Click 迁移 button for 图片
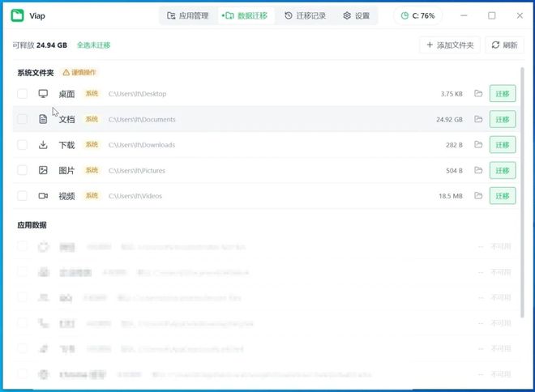Screen dimensions: 535x392 pyautogui.click(x=503, y=170)
